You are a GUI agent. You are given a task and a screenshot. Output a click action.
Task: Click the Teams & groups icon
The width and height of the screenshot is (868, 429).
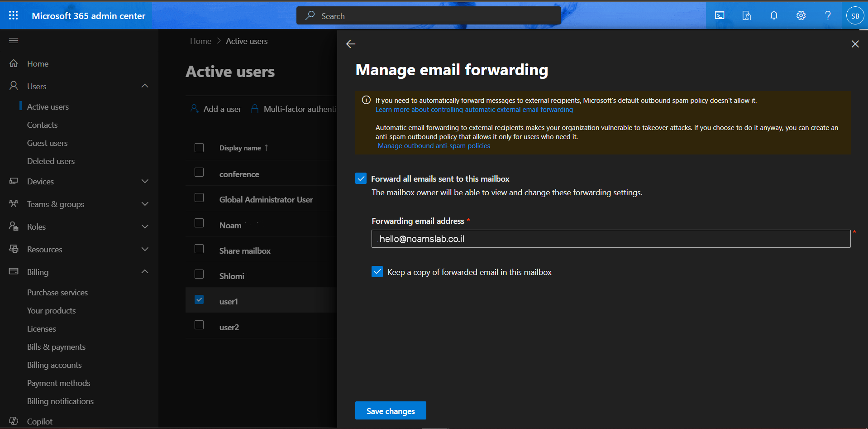(x=14, y=203)
